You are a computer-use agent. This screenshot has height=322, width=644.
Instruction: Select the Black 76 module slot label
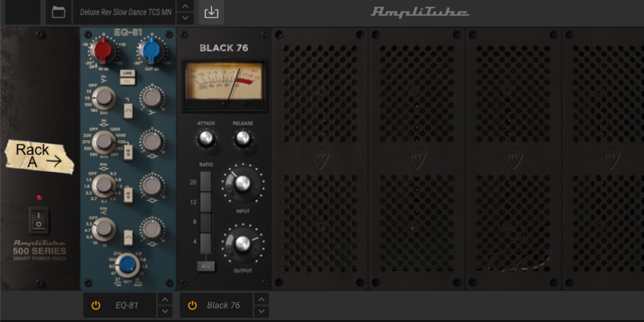click(x=223, y=305)
